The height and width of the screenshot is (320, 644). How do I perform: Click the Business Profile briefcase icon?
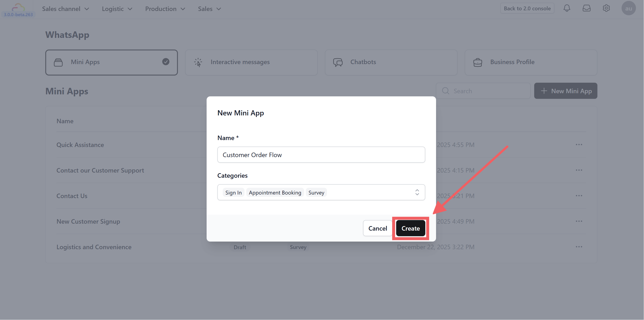[478, 62]
